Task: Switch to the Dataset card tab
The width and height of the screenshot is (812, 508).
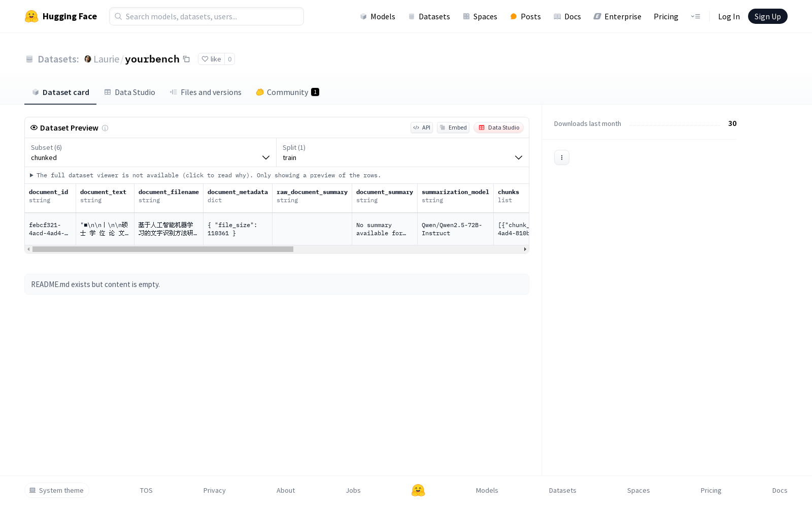Action: click(60, 92)
